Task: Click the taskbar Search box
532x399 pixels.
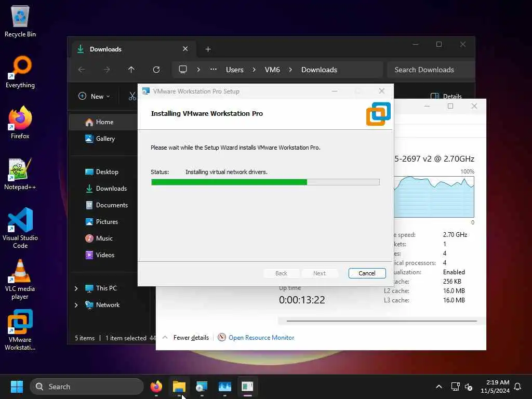Action: [x=87, y=387]
